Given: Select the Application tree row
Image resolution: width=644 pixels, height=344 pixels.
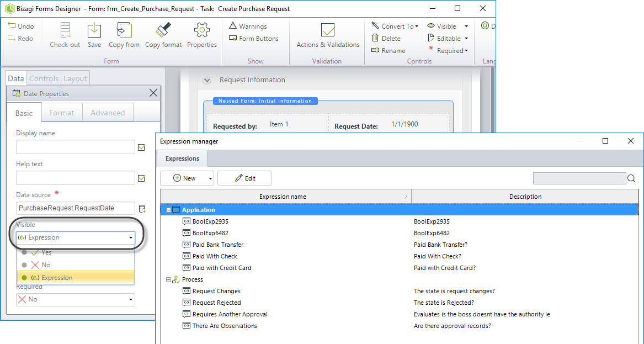Looking at the screenshot, I should [399, 210].
